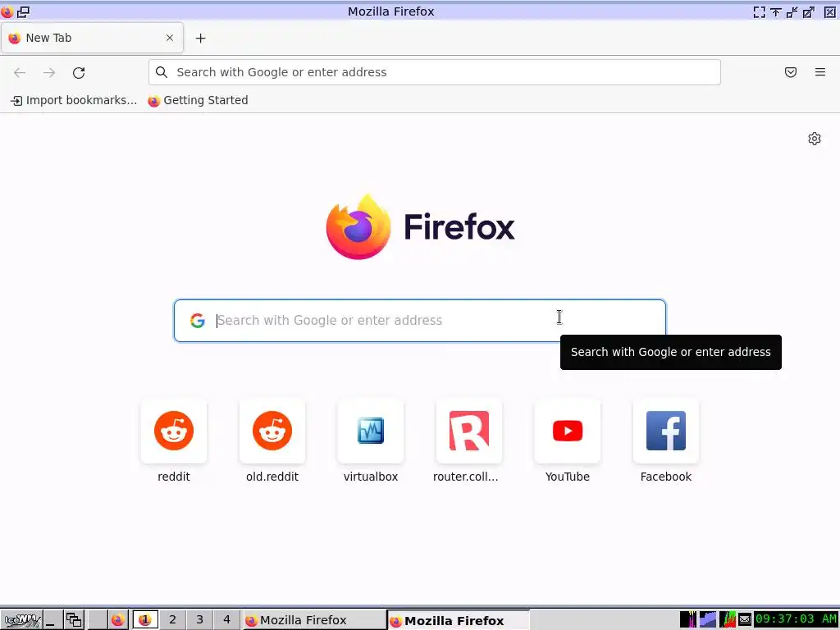The width and height of the screenshot is (840, 630).
Task: Reload the current page
Action: coord(79,72)
